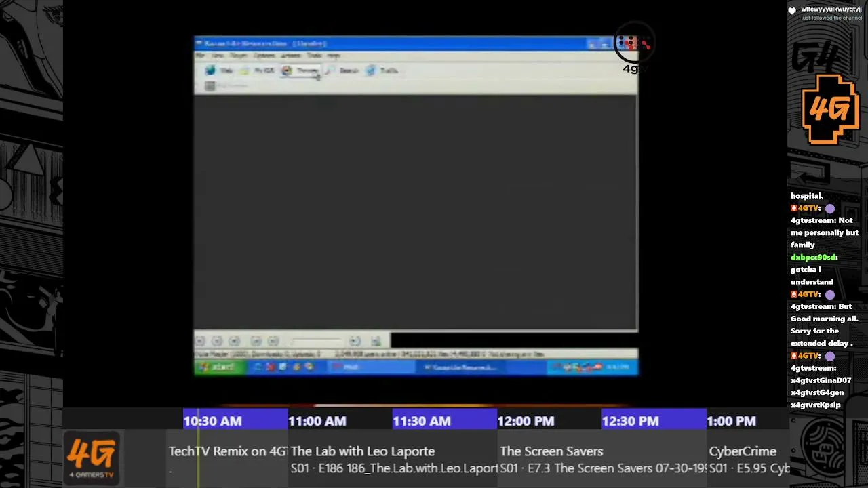Click 'The Screen Savers' program entry
This screenshot has height=488, width=868.
[x=601, y=459]
